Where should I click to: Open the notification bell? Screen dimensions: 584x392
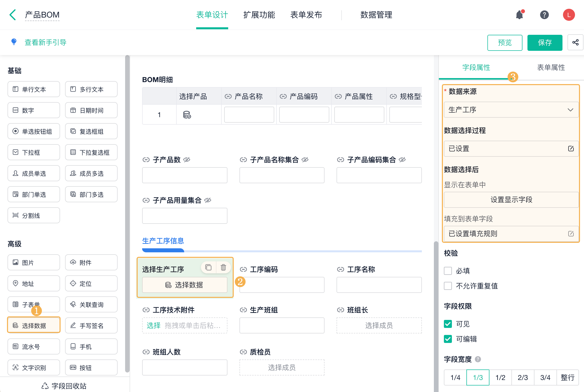pos(520,15)
